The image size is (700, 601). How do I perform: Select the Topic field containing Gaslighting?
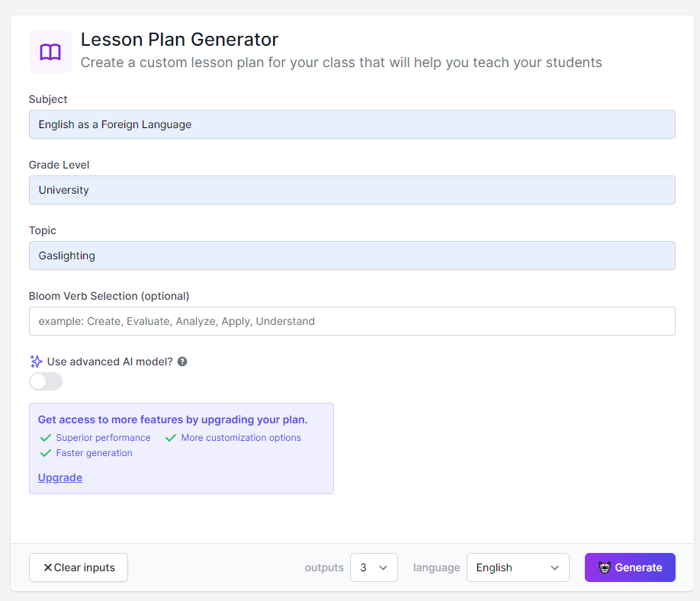[x=352, y=256]
